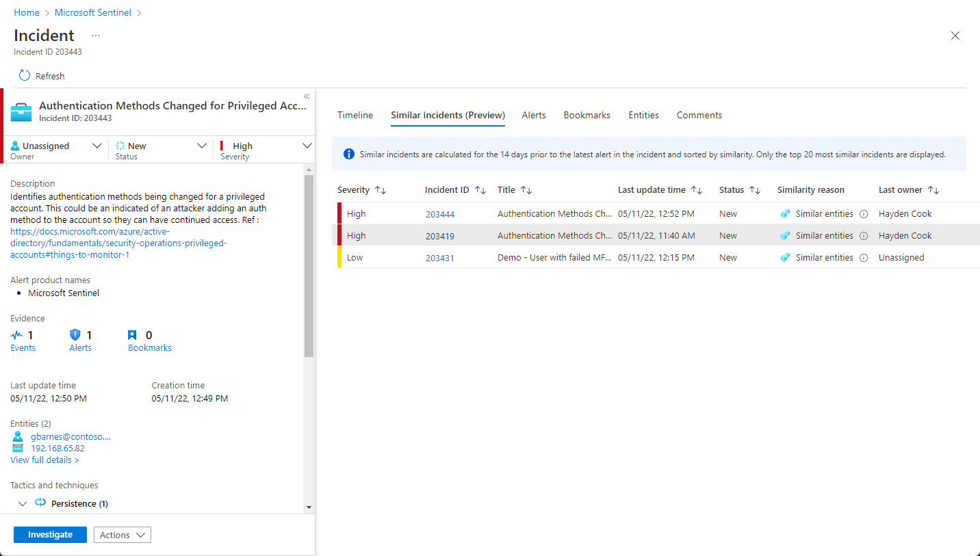Collapse the Persistence tactic chevron

click(23, 503)
